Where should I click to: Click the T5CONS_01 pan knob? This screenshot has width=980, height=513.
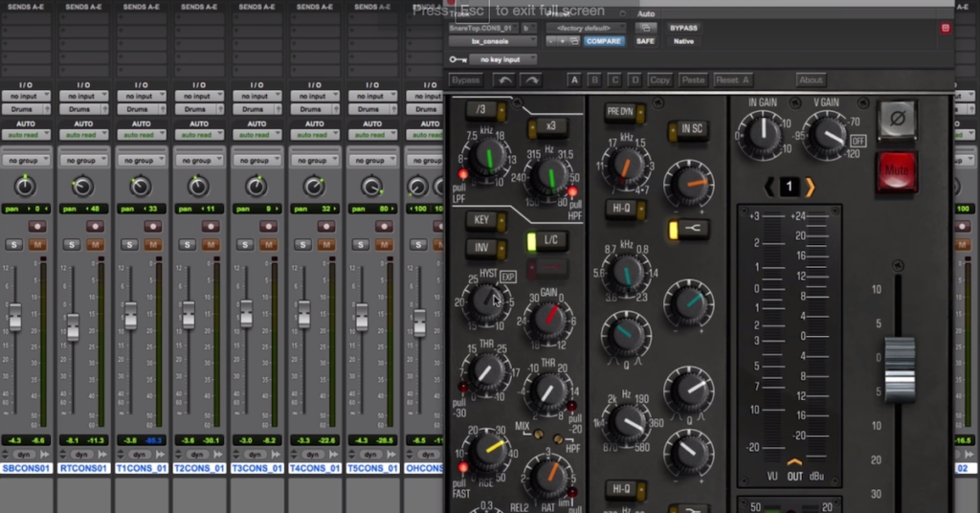click(372, 187)
